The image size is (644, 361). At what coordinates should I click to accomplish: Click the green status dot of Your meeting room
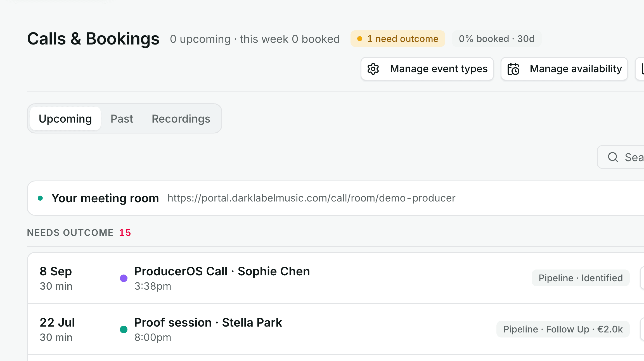pyautogui.click(x=40, y=198)
